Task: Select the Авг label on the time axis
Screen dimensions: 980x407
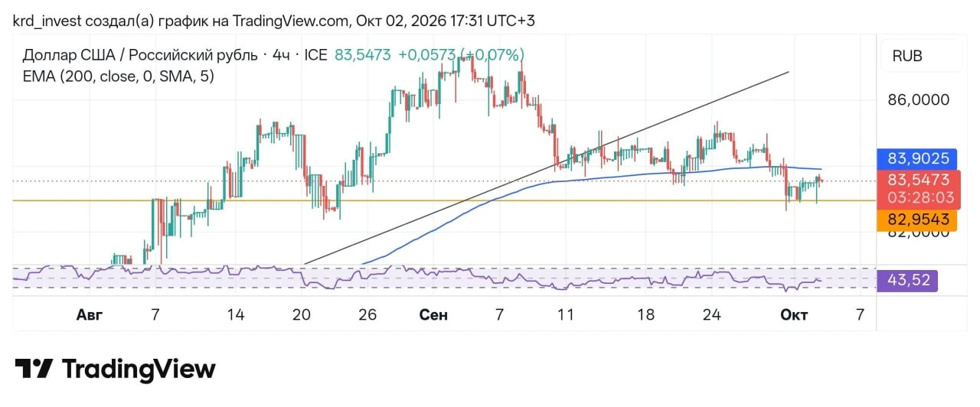Action: click(x=90, y=314)
